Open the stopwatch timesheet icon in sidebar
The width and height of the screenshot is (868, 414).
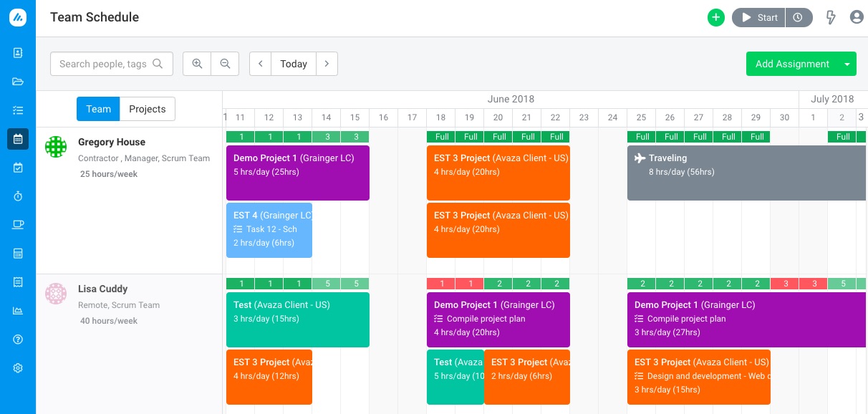[18, 196]
